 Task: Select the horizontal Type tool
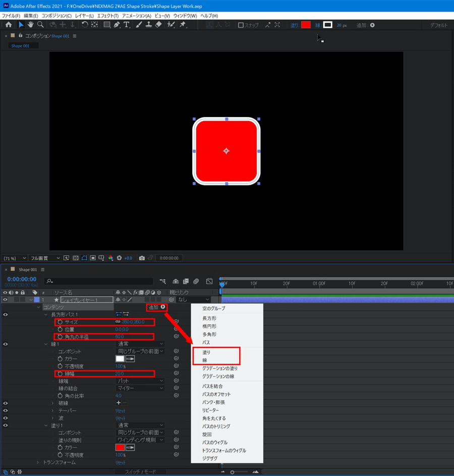pyautogui.click(x=126, y=25)
